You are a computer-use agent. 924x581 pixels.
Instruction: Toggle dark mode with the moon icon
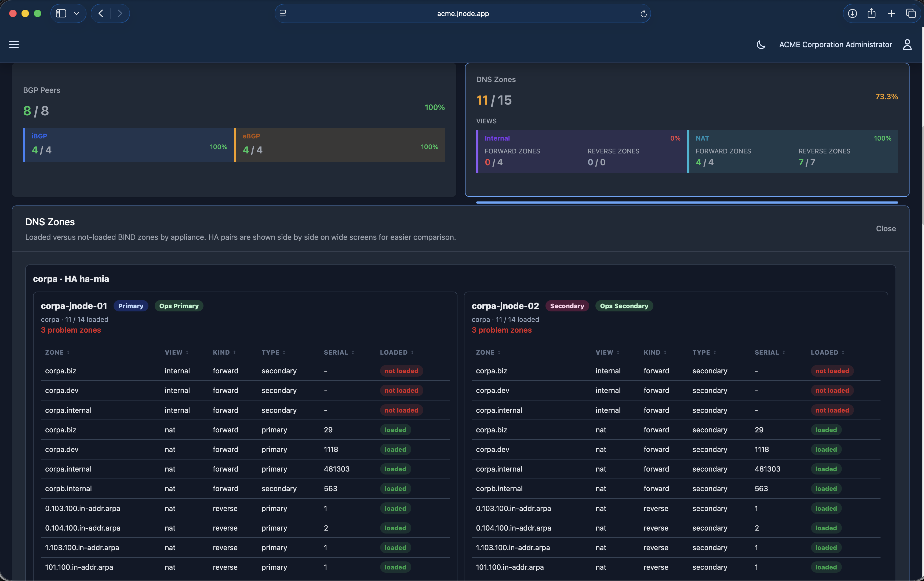761,45
